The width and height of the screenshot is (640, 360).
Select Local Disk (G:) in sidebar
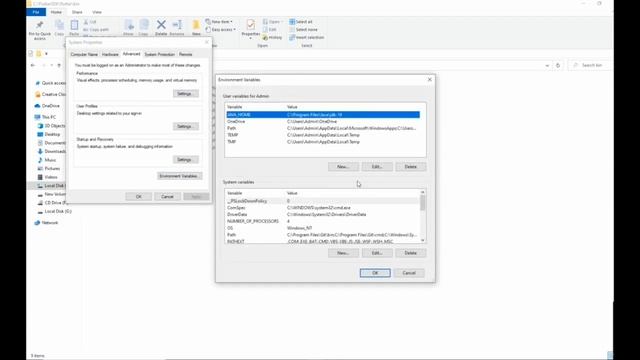pos(55,211)
